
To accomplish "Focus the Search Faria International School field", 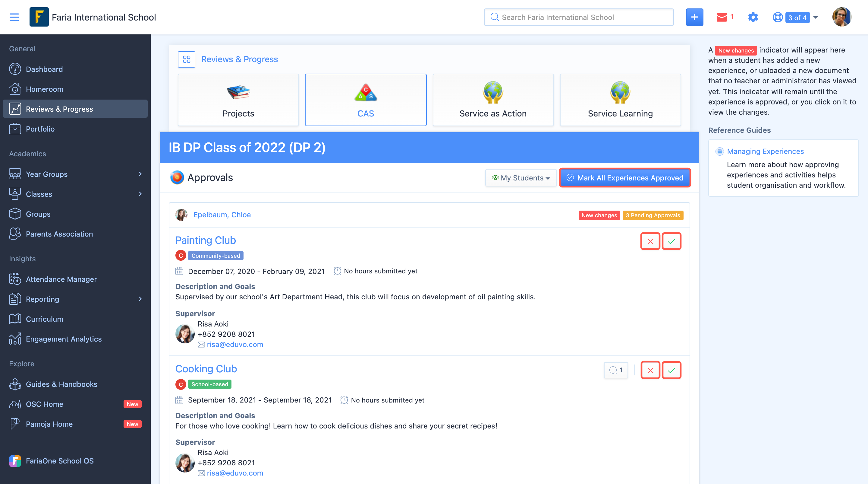I will 579,17.
